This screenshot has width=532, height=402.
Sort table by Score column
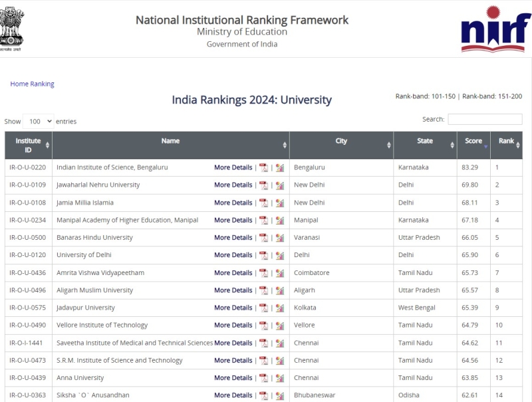point(473,146)
